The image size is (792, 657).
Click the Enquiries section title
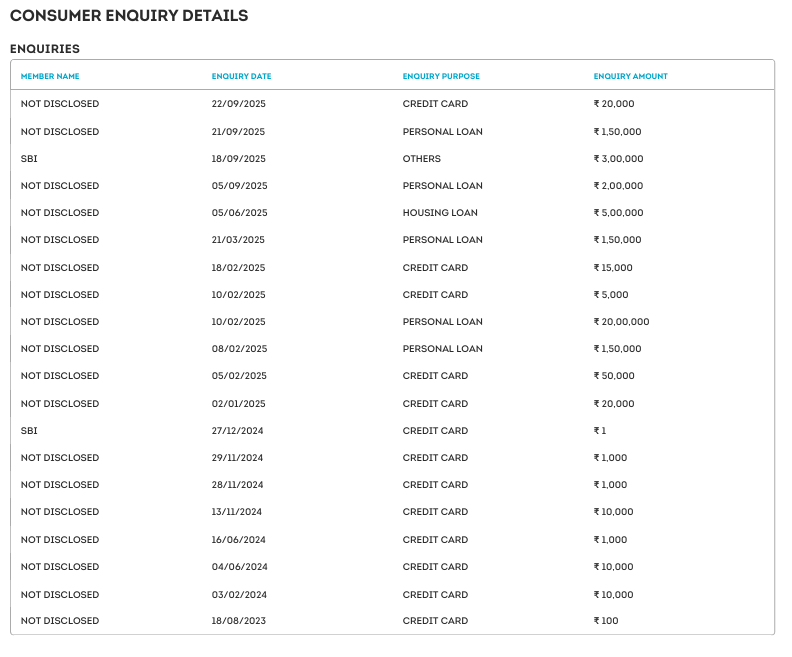(x=45, y=48)
